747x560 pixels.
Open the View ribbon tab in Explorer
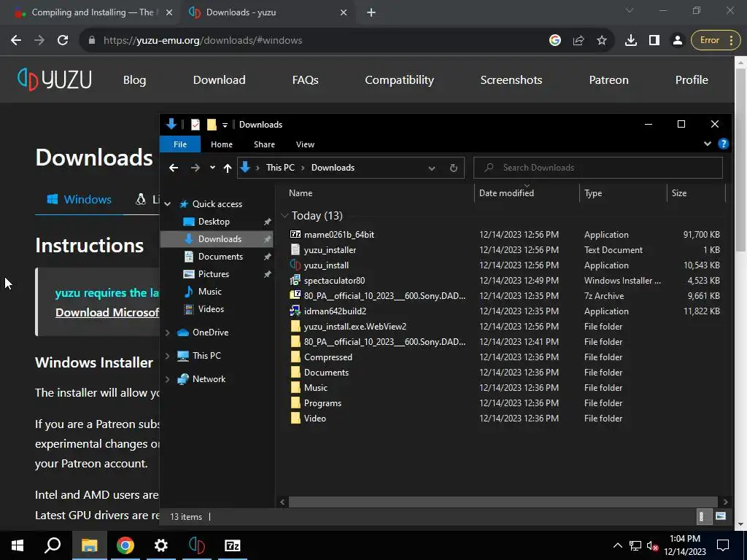(x=305, y=144)
